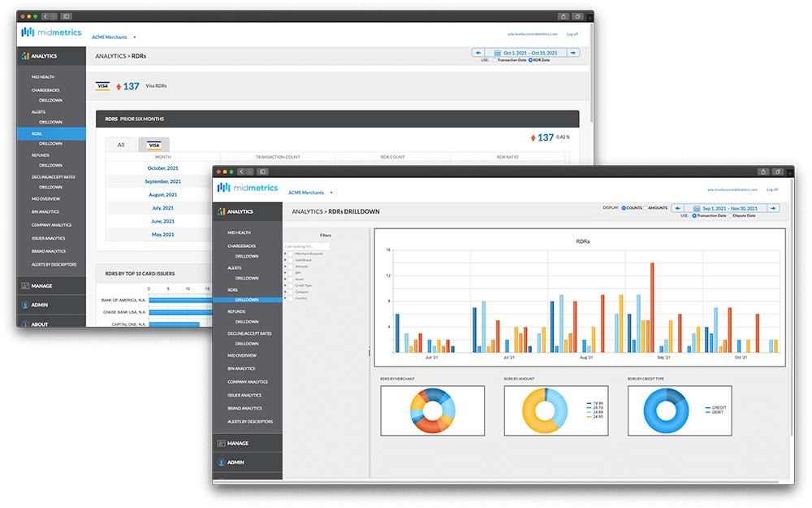This screenshot has height=508, width=812.
Task: Click the share icon in front browser toolbar
Action: pyautogui.click(x=763, y=172)
